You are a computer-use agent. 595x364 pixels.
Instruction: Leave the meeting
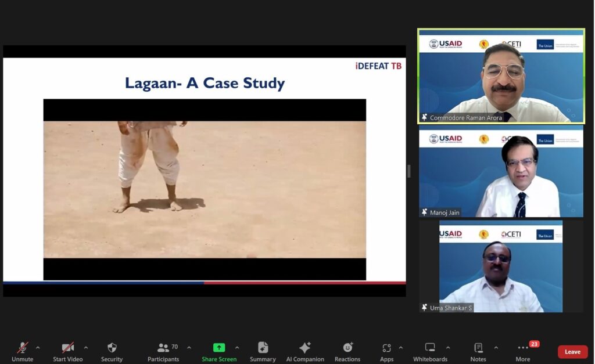572,352
